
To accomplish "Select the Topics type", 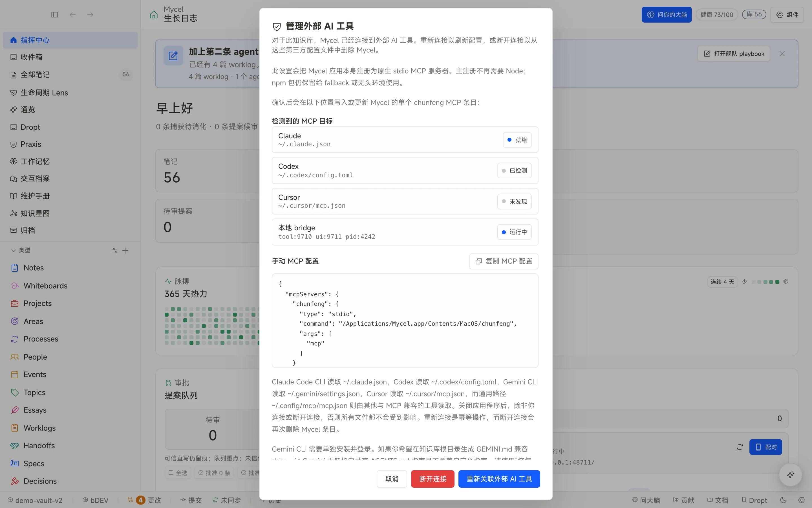I will 70,392.
